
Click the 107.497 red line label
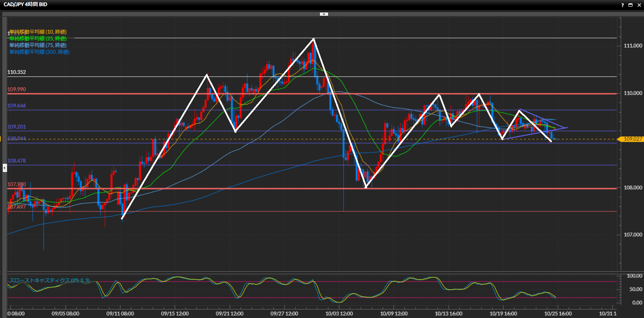tap(17, 207)
